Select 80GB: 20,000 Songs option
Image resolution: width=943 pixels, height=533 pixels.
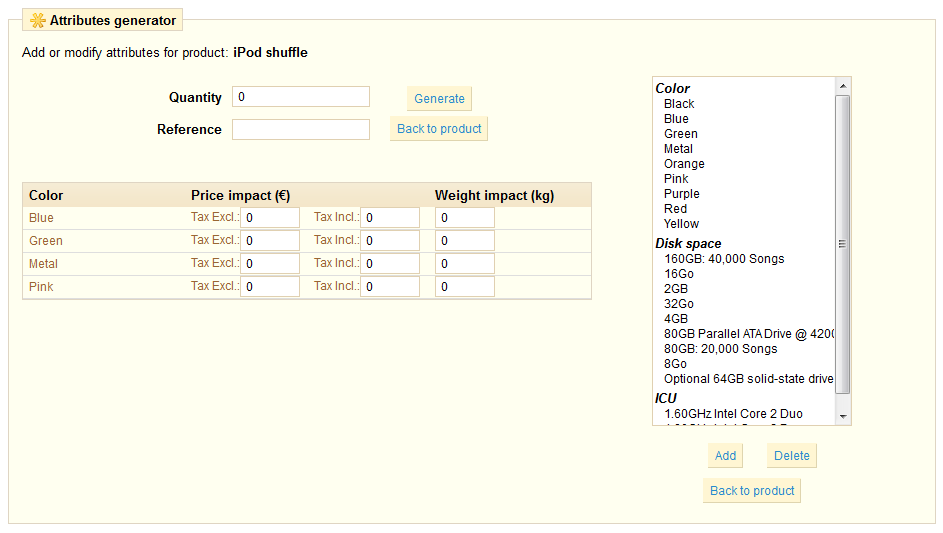tap(720, 350)
